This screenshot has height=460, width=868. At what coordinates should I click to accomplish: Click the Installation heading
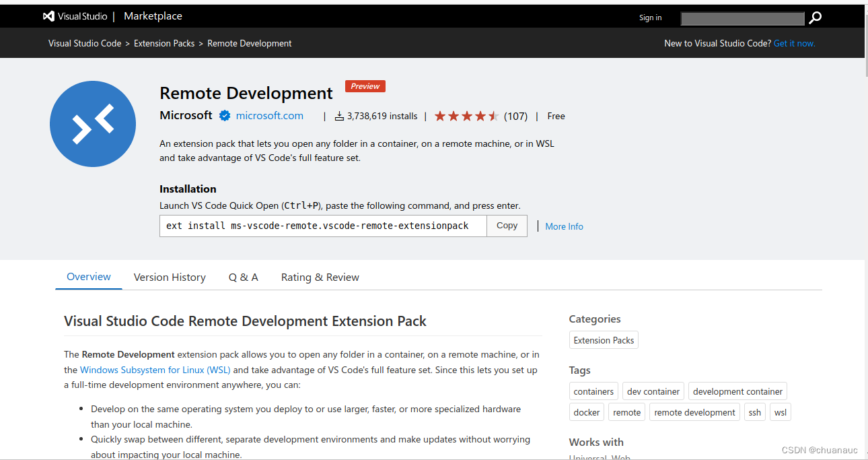[188, 189]
